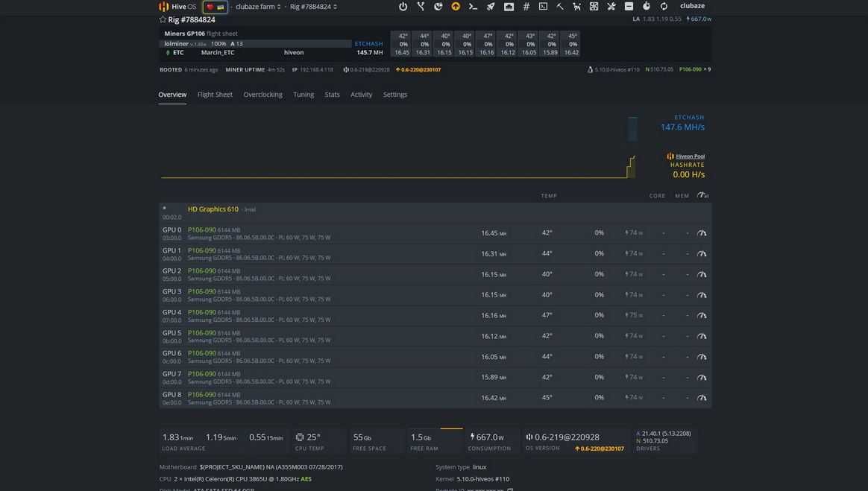This screenshot has height=491, width=868.
Task: Click the Miners GP106 flight sheet name
Action: pyautogui.click(x=184, y=34)
